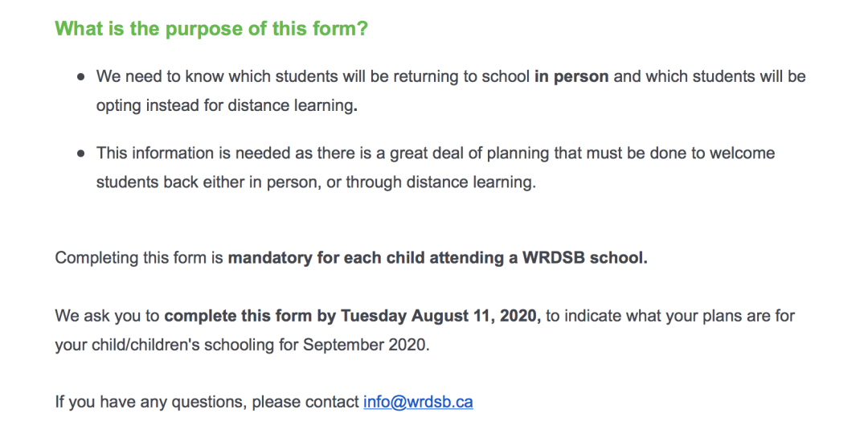Click the bold text 'WRDSB school.'
868x426 pixels.
[x=584, y=258]
